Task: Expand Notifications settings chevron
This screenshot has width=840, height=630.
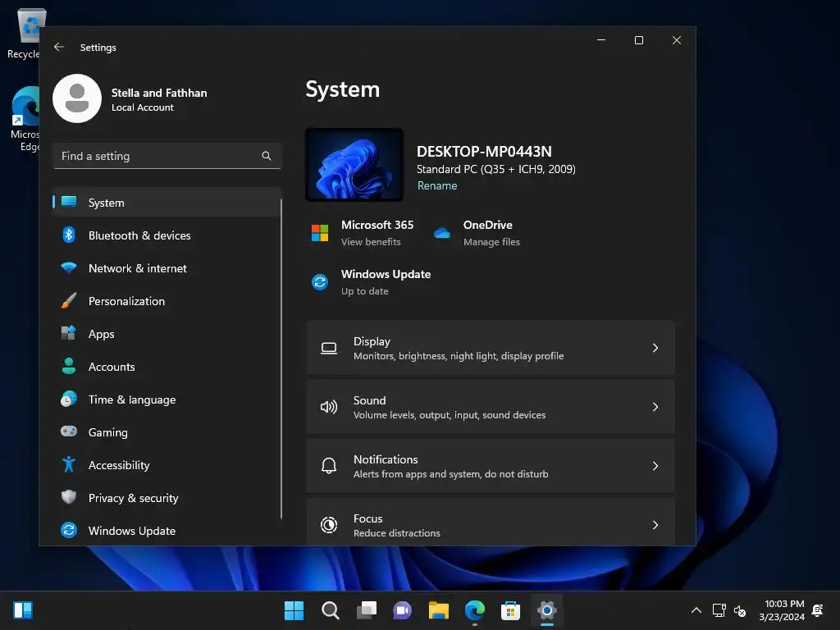Action: (x=655, y=466)
